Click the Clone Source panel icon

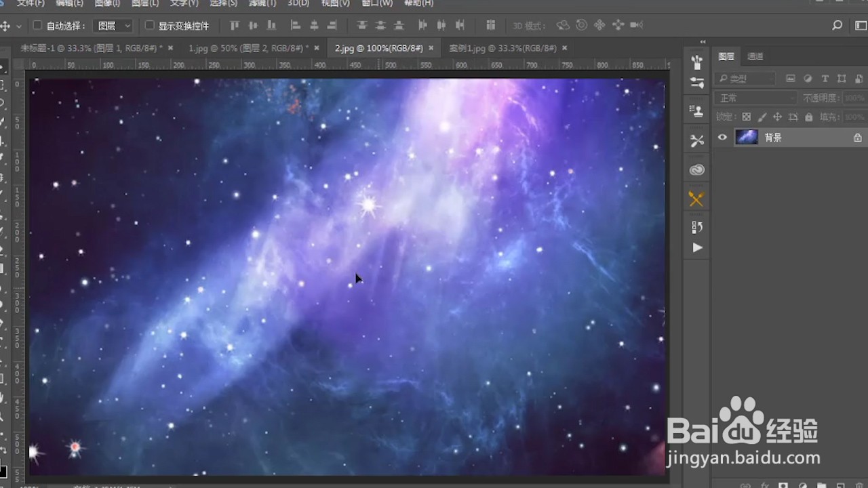tap(696, 110)
